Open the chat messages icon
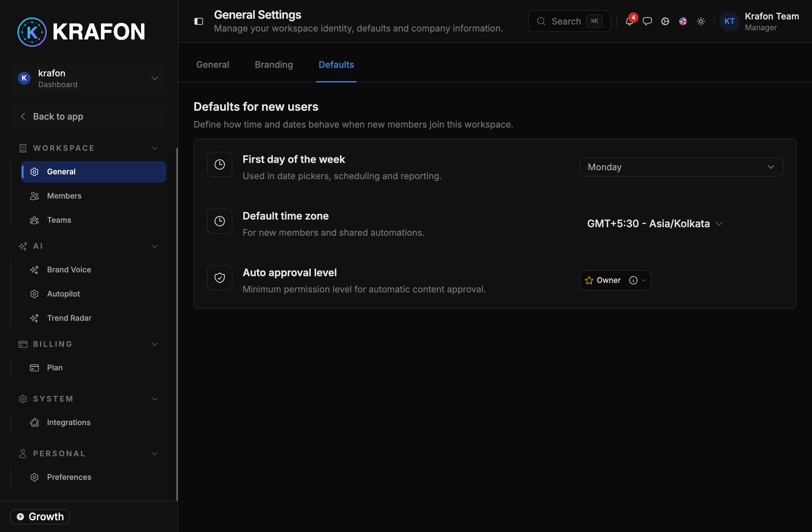Screen dimensions: 812x532 647,21
